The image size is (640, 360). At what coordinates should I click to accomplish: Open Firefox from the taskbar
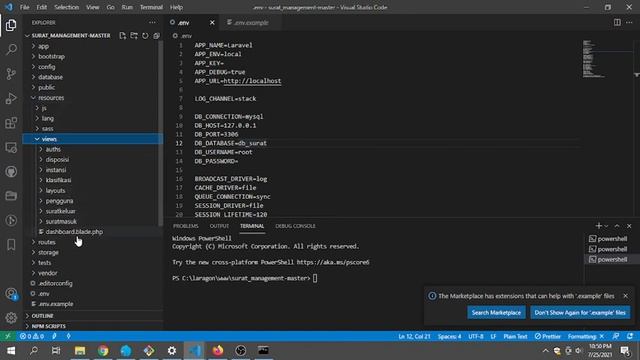tap(218, 351)
